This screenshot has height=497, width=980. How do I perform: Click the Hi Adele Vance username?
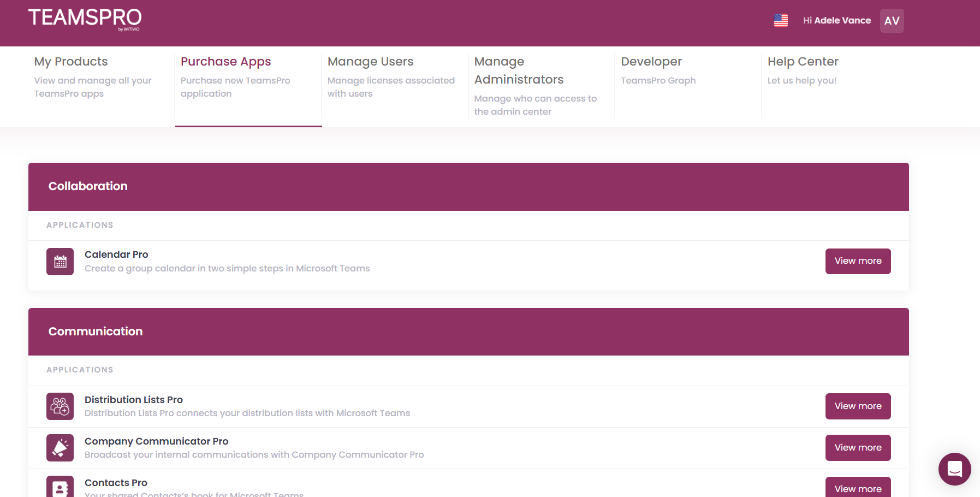tap(836, 21)
